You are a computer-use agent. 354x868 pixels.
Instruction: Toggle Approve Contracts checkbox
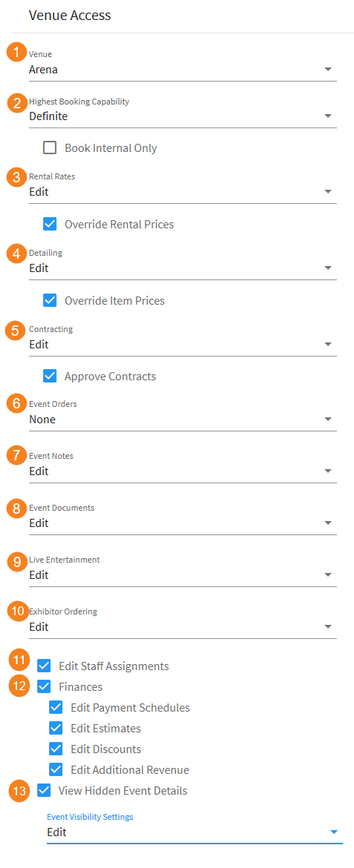coord(50,377)
